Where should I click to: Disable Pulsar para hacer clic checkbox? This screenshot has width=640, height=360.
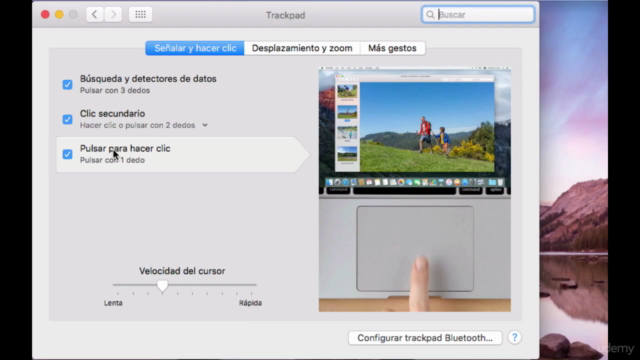[x=67, y=154]
